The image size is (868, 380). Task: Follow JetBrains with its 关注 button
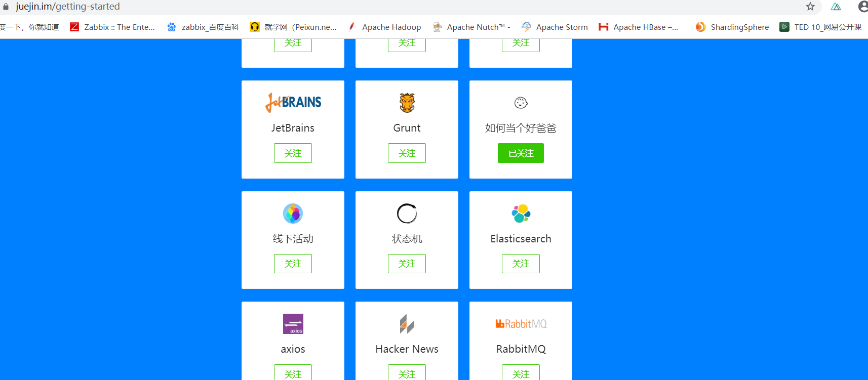point(293,153)
